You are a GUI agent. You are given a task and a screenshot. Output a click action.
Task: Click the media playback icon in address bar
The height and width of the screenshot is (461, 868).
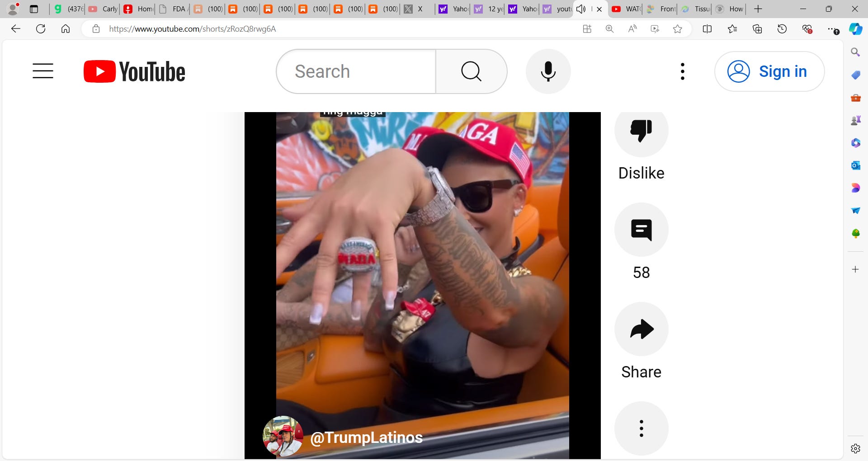coord(655,29)
